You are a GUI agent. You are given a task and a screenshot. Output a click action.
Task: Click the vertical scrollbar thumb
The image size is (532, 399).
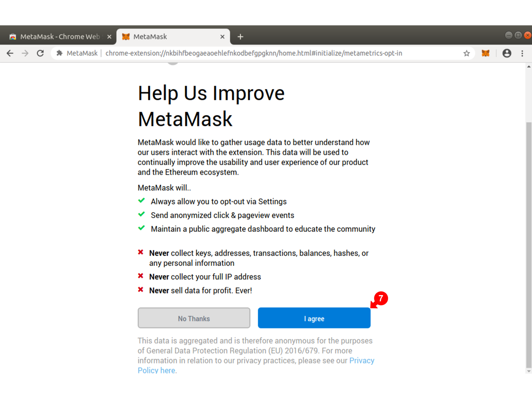528,244
